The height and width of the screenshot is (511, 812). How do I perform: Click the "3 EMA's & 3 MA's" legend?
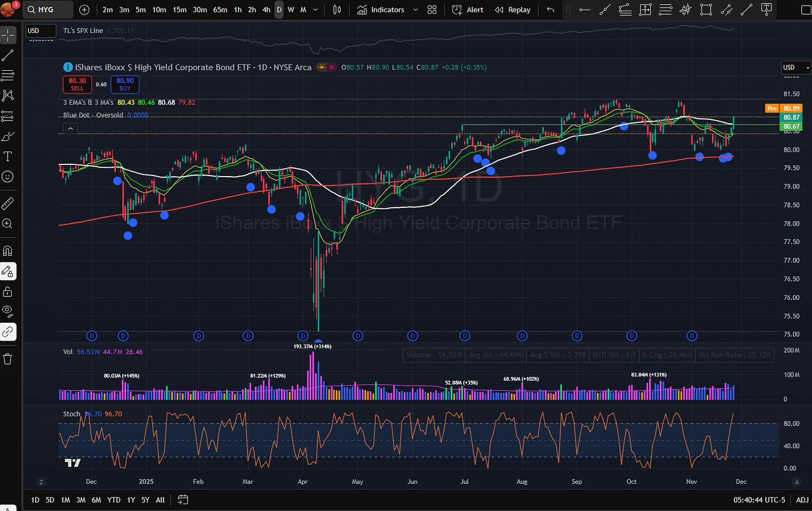point(88,103)
